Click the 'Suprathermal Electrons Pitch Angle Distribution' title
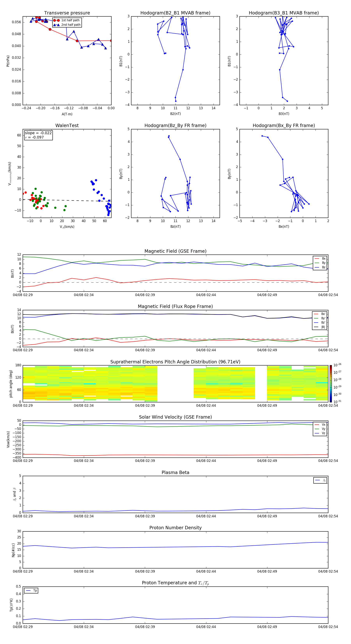This screenshot has width=351, height=644. 175,362
